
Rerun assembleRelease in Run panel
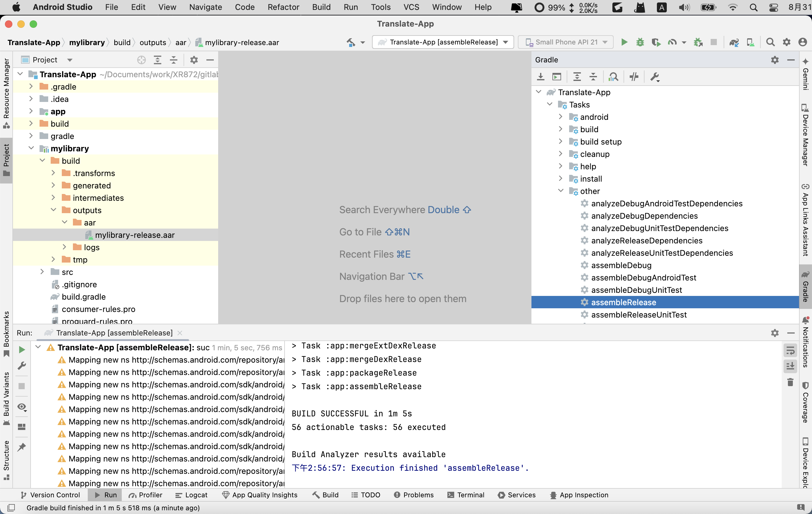[x=22, y=350]
